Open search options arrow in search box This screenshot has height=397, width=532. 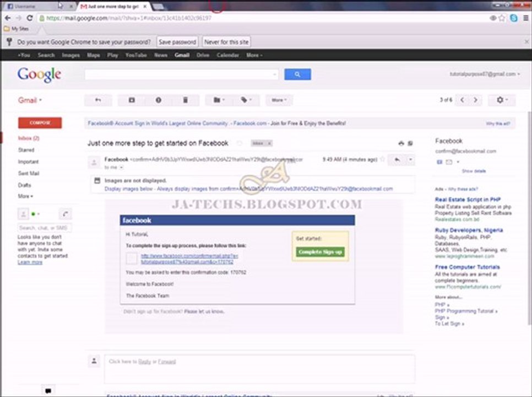(x=274, y=74)
